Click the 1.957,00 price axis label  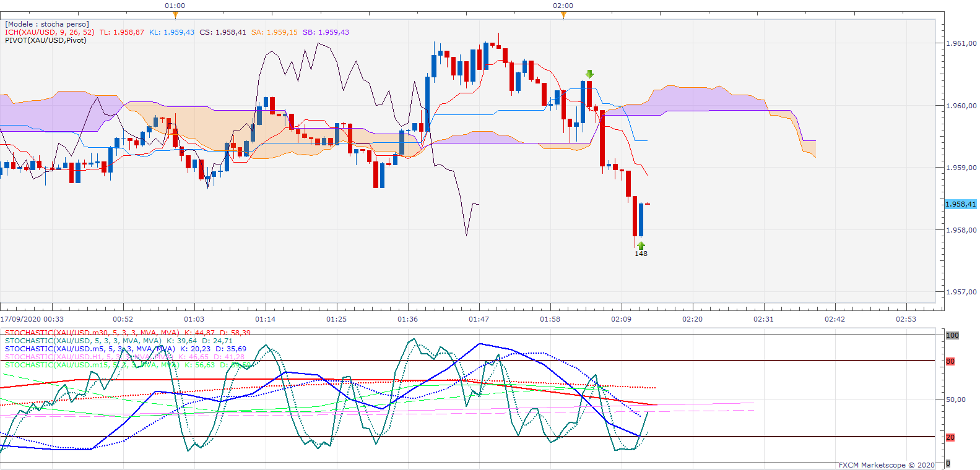click(x=961, y=292)
